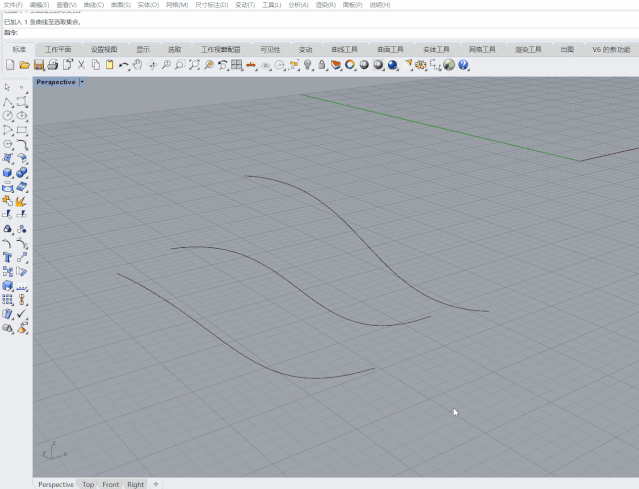
Task: Open the 分析(A) menu
Action: [298, 5]
